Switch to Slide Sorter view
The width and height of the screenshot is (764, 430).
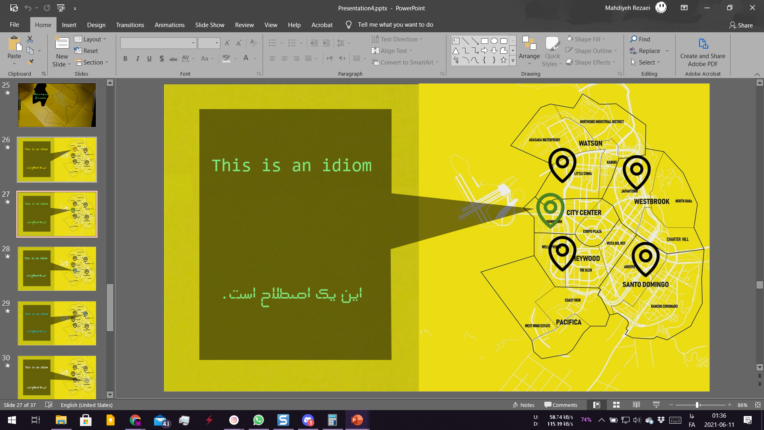616,405
